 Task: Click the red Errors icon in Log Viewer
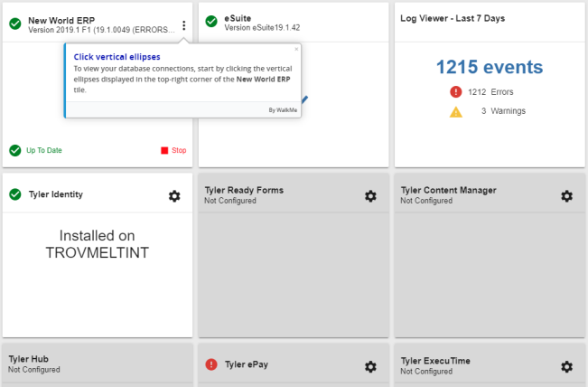tap(455, 91)
